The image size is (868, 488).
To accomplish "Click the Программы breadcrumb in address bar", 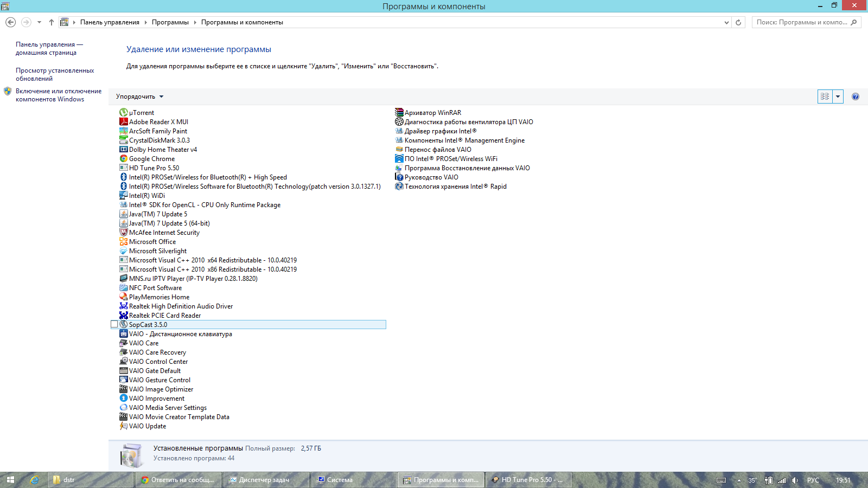I will [x=170, y=22].
